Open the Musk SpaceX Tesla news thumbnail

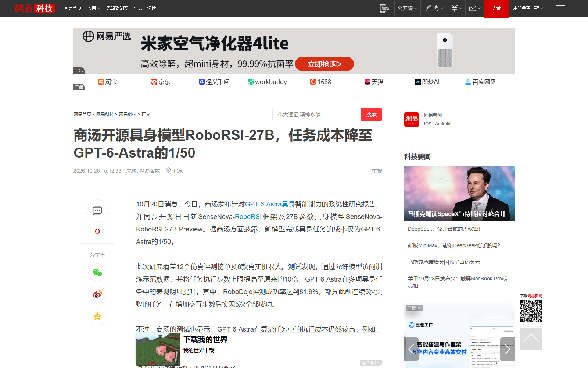459,193
